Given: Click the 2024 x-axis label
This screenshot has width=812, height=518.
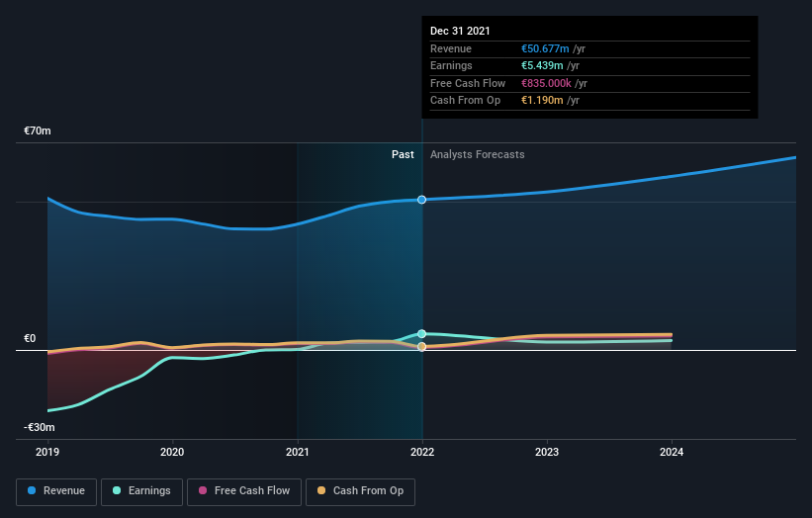Looking at the screenshot, I should 672,452.
